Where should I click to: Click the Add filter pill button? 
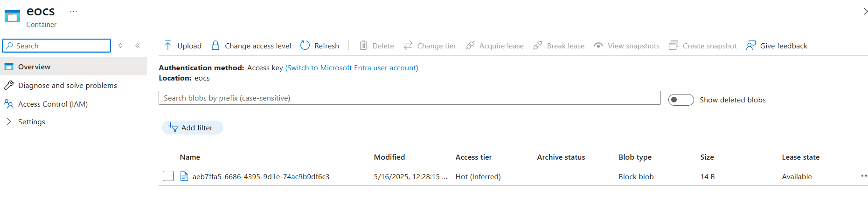193,128
